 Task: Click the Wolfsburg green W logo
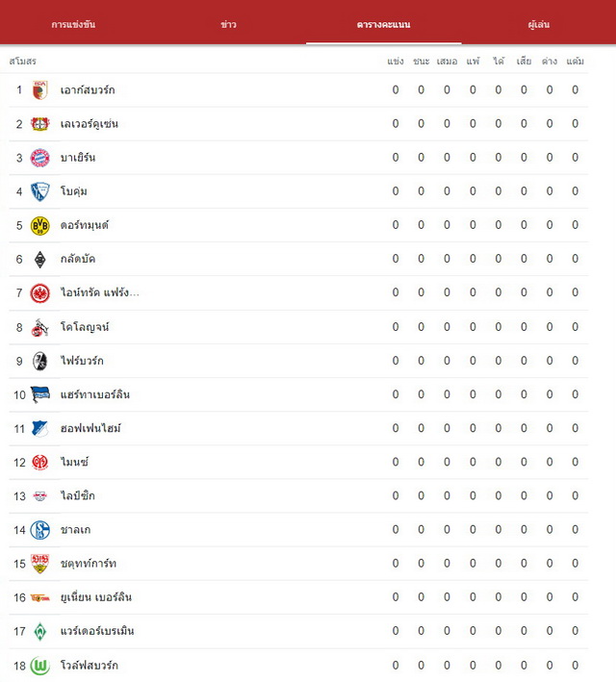pyautogui.click(x=40, y=666)
